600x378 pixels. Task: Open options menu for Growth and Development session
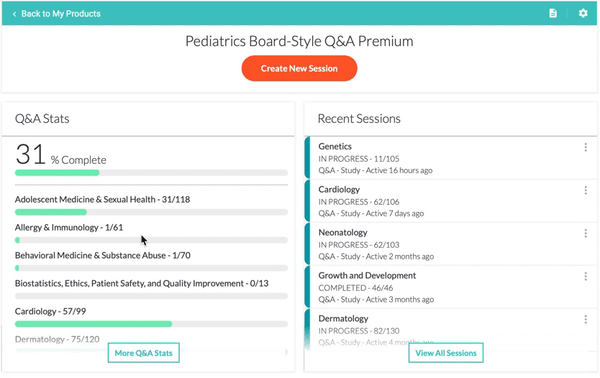pos(585,276)
